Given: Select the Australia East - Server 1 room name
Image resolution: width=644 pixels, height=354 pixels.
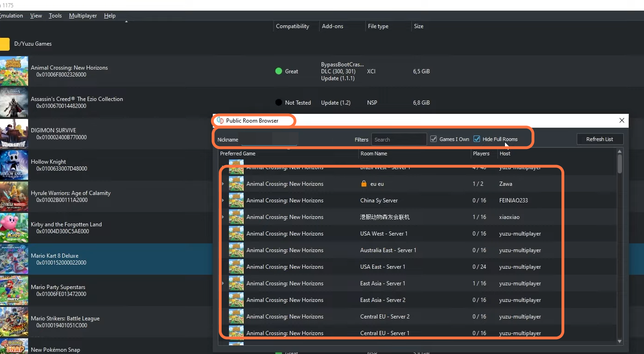Looking at the screenshot, I should pos(388,250).
